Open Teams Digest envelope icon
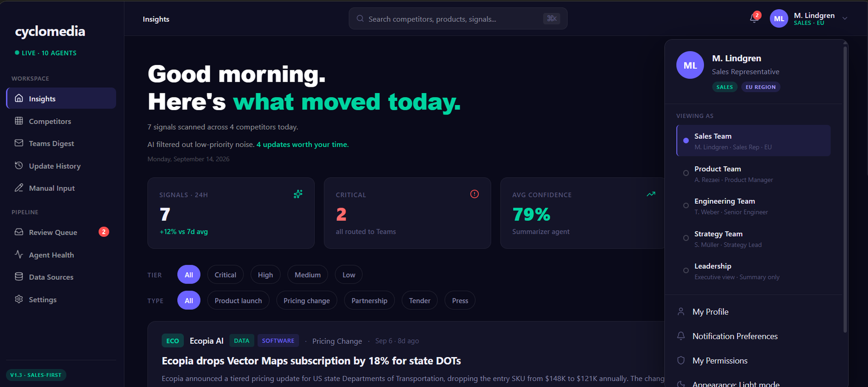Image resolution: width=868 pixels, height=387 pixels. (19, 143)
